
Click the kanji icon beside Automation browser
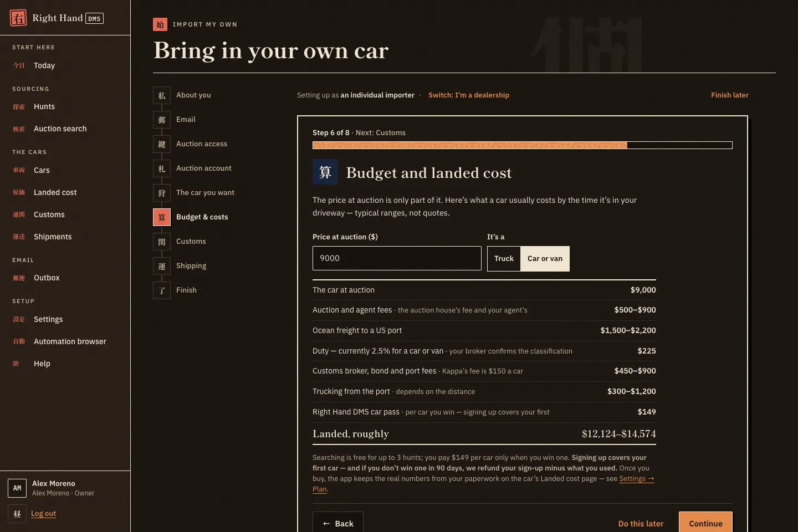click(19, 342)
